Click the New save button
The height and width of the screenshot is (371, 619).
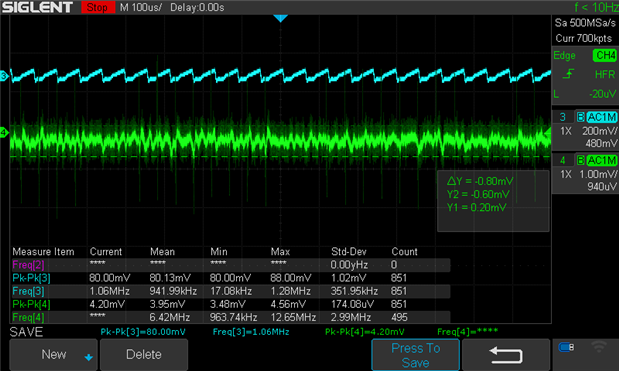tap(53, 354)
